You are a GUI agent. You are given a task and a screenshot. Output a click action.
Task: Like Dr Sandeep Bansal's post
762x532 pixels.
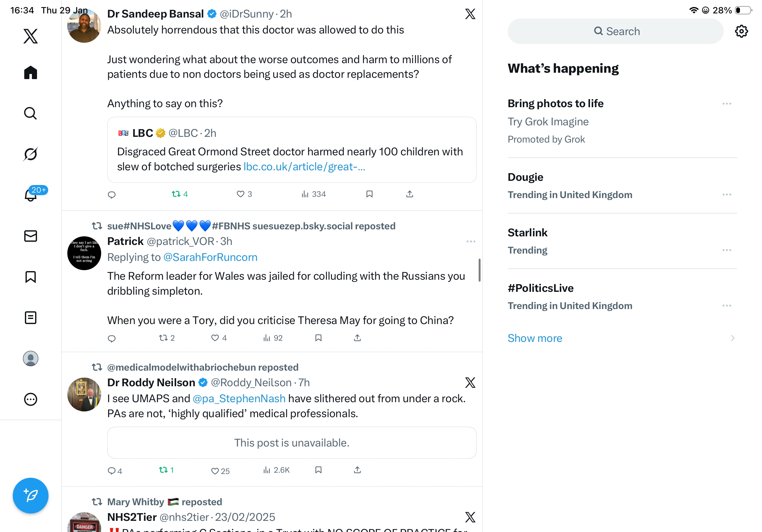pos(240,194)
